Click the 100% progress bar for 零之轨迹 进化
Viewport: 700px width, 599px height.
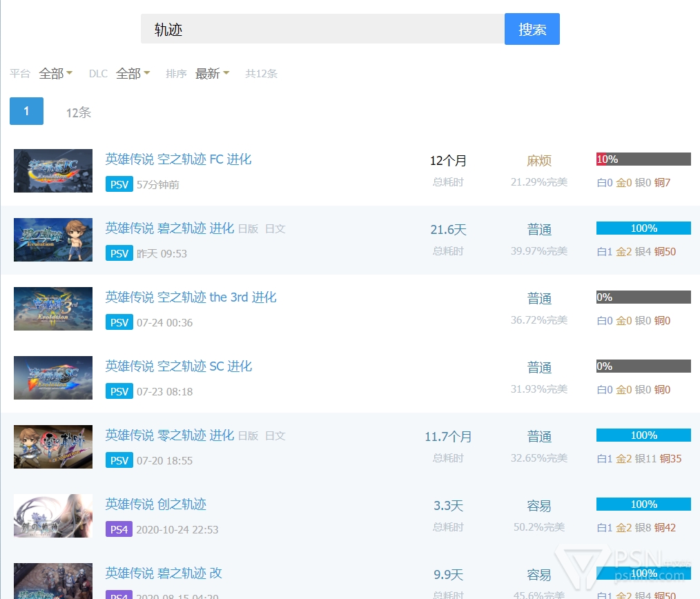coord(643,435)
